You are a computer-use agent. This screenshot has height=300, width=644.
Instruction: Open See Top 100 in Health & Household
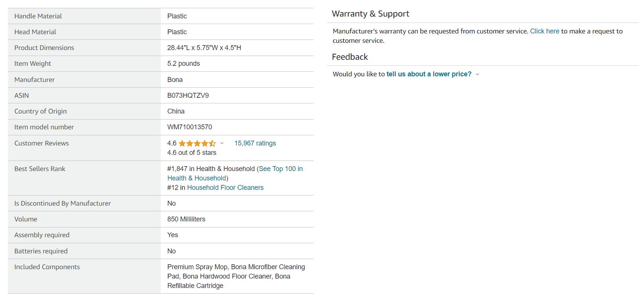pyautogui.click(x=280, y=169)
